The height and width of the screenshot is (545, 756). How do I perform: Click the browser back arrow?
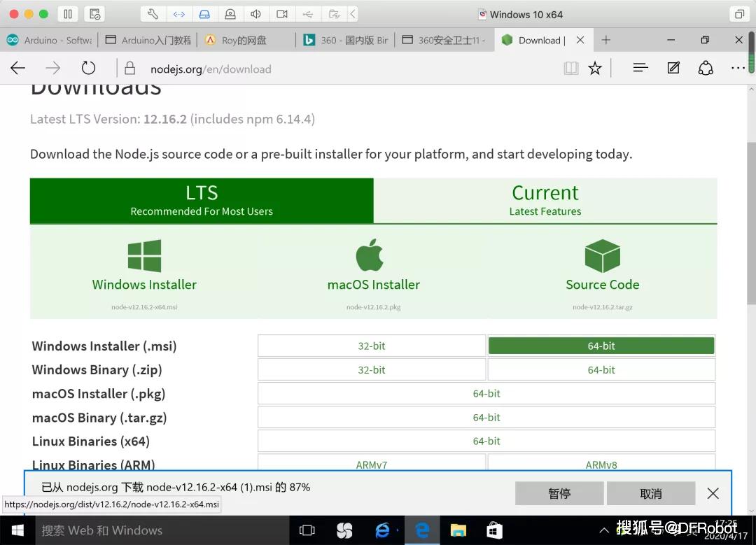click(x=17, y=69)
